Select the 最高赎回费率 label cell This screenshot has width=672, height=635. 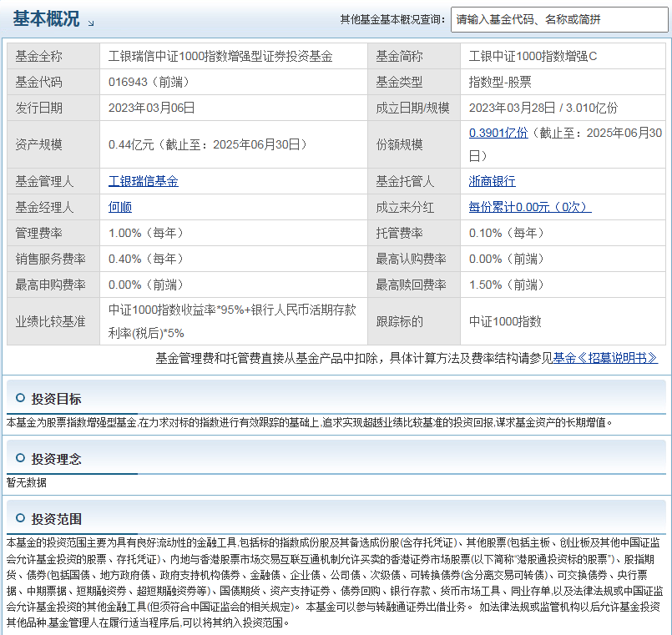coord(414,285)
